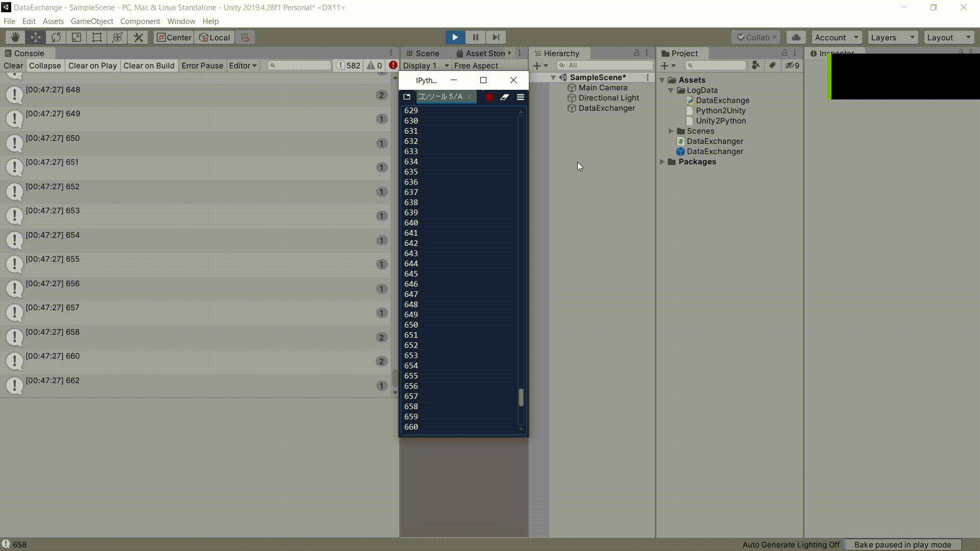
Task: Expand the Packages item in the Project panel
Action: [662, 162]
